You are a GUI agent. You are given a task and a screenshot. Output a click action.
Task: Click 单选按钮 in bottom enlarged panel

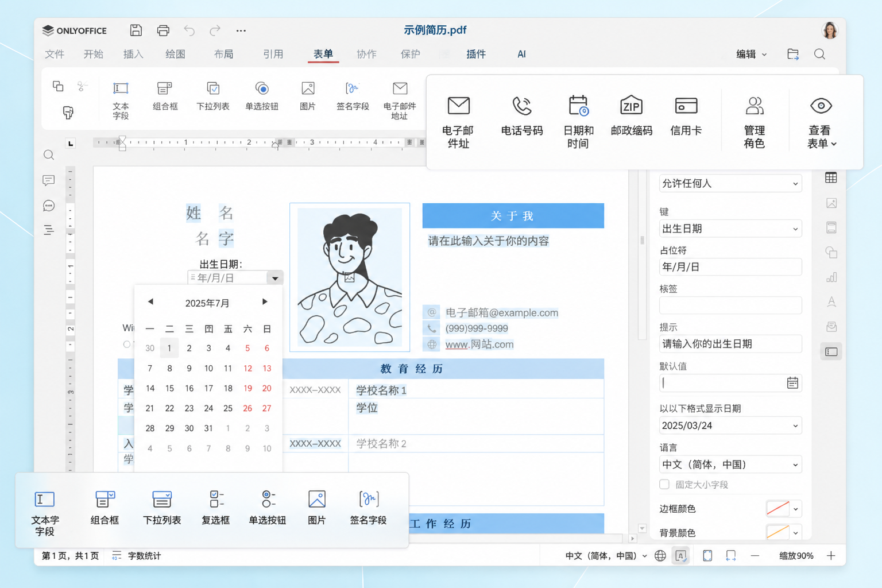pos(267,507)
